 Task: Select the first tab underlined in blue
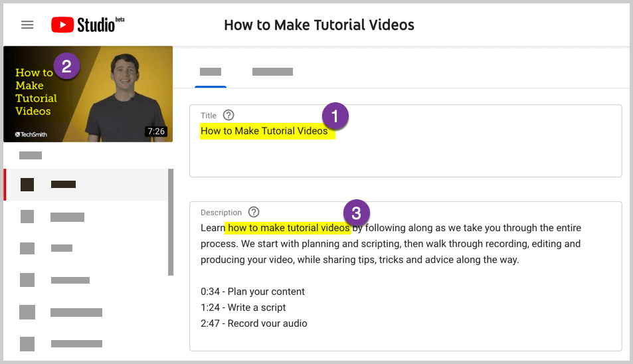pyautogui.click(x=211, y=72)
